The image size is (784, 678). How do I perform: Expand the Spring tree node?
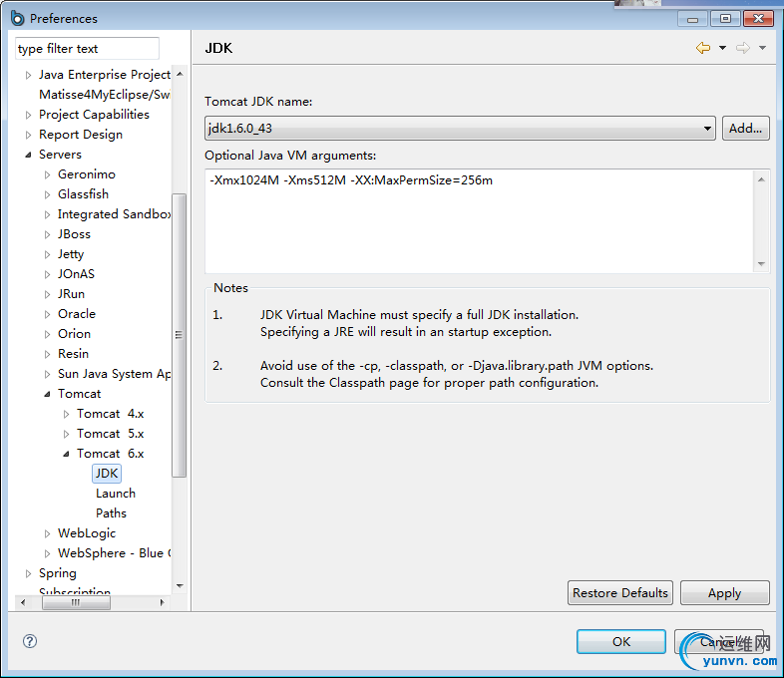tap(29, 573)
